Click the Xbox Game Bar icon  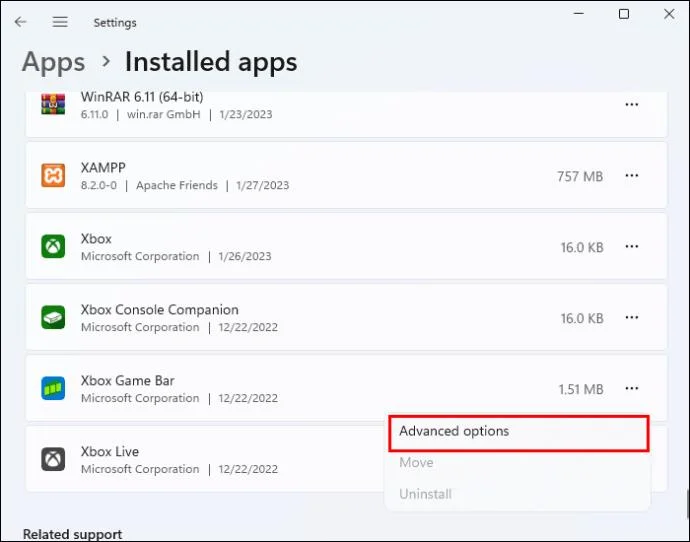53,388
